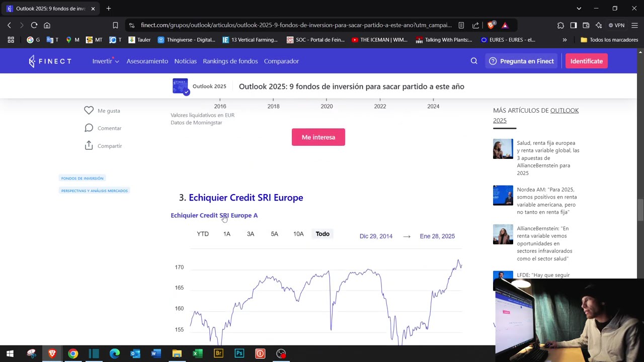Screen dimensions: 644x362
Task: Open the Nordea AM article link
Action: point(548,201)
